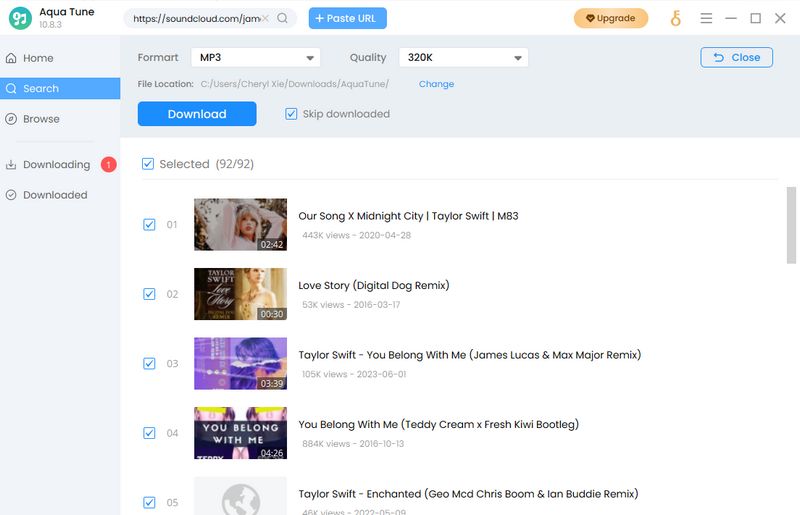Viewport: 800px width, 515px height.
Task: Click title "You Belong With Me (Teddy Cream x Fresh Kiwi Bootleg)"
Action: pos(439,424)
